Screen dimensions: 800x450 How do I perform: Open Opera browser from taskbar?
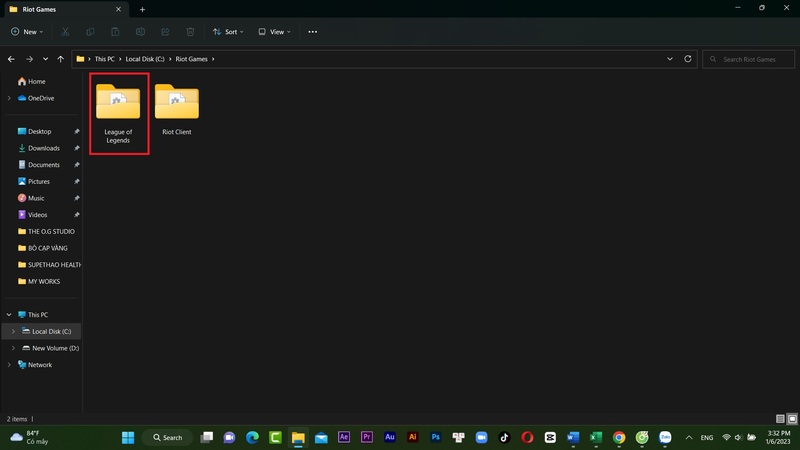coord(528,437)
